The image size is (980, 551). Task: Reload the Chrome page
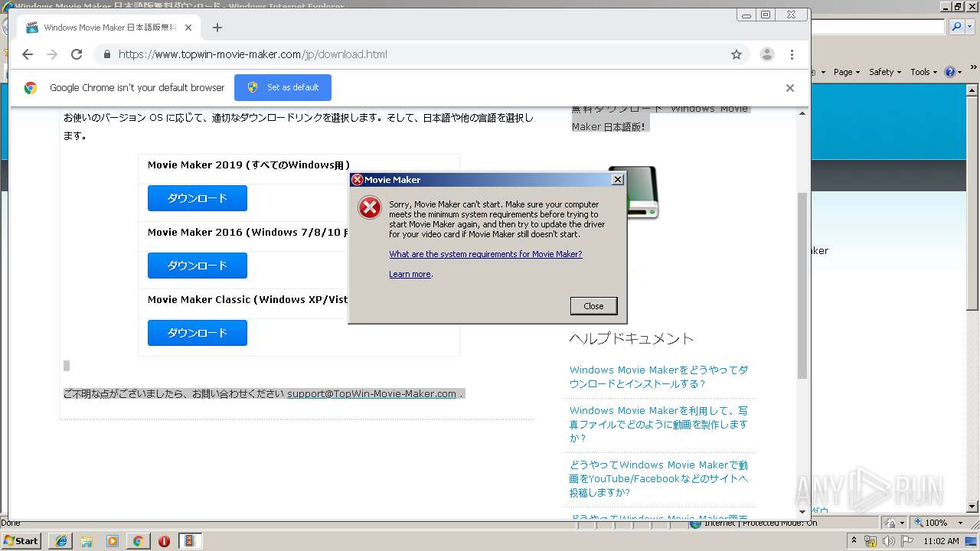pyautogui.click(x=77, y=54)
